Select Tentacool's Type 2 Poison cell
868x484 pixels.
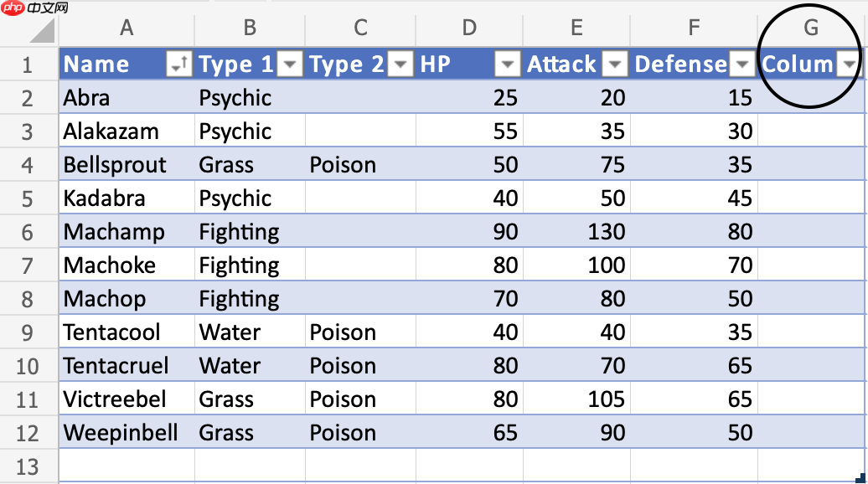click(360, 332)
